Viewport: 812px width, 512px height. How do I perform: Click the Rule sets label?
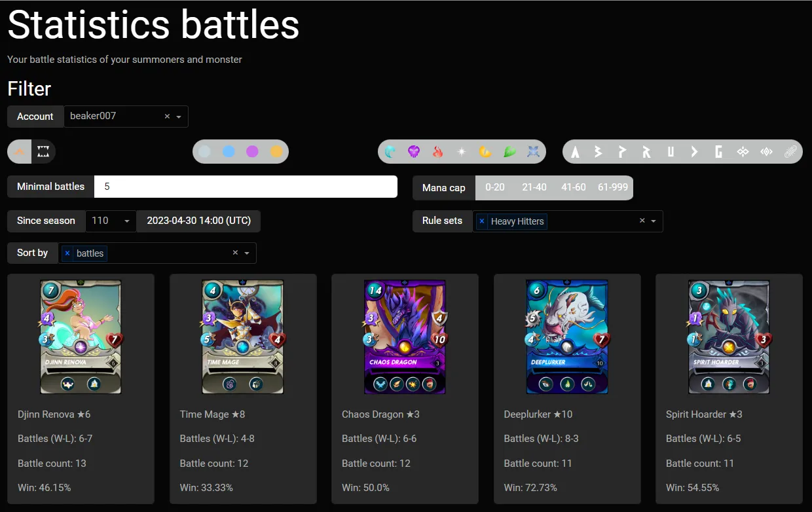coord(443,221)
